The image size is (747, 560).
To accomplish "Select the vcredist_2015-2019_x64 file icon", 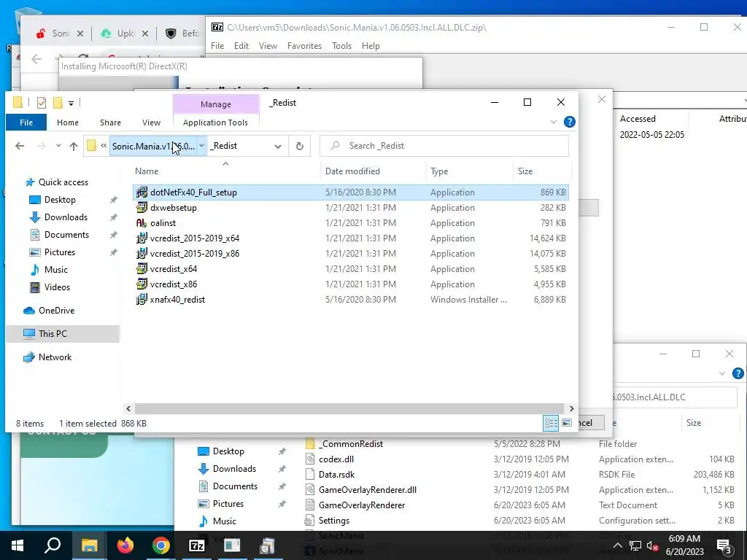I will tap(142, 238).
